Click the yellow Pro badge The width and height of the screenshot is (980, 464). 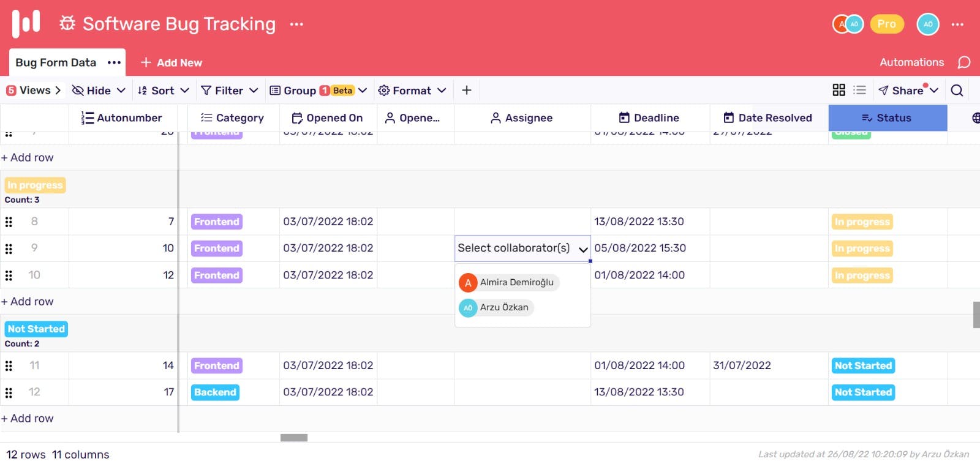886,24
